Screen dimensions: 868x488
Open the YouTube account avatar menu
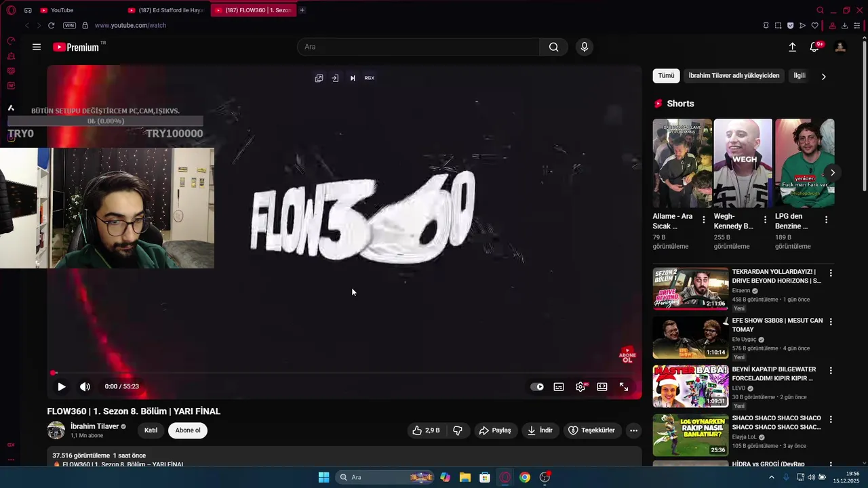tap(840, 47)
